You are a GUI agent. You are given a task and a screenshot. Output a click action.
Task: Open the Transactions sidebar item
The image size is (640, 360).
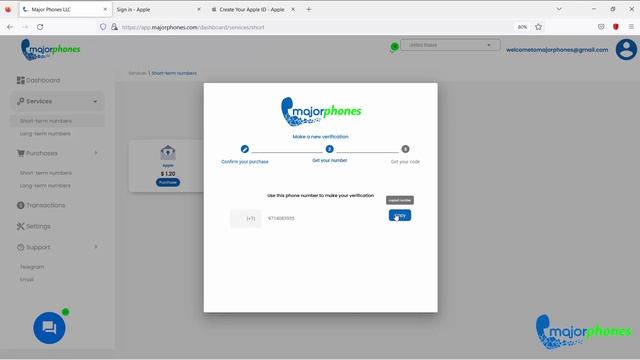[41, 205]
